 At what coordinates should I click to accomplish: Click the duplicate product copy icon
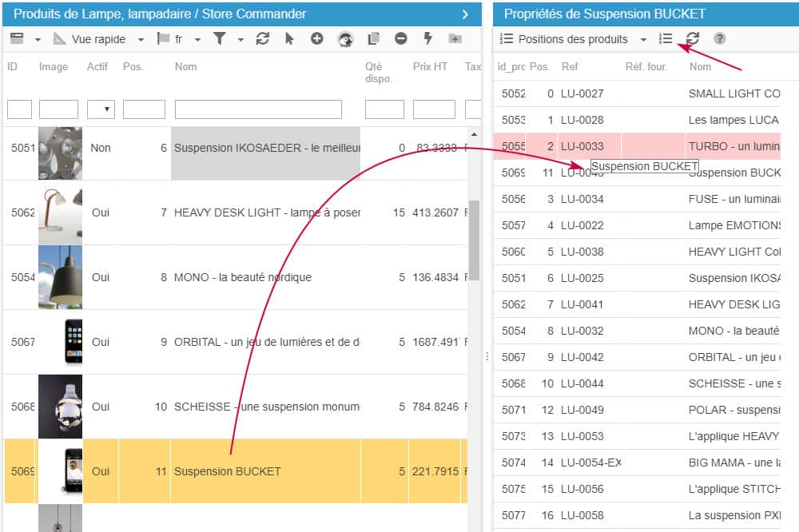(373, 38)
